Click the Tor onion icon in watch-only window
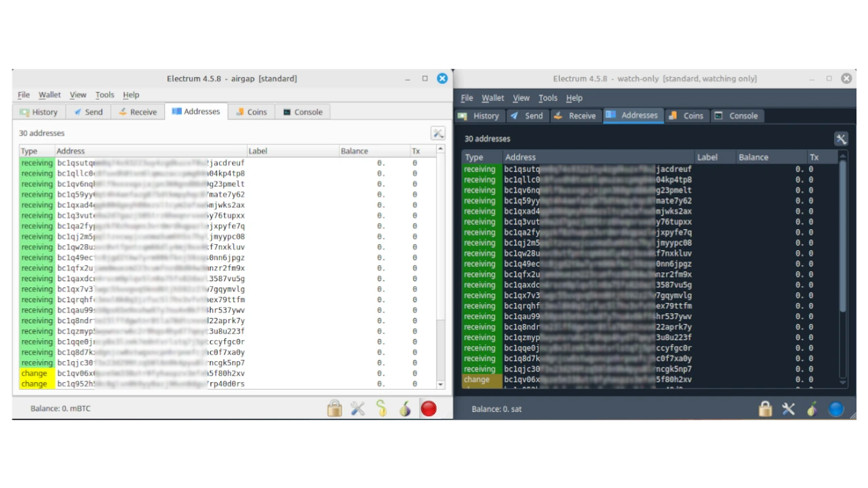The height and width of the screenshot is (488, 868). tap(812, 409)
